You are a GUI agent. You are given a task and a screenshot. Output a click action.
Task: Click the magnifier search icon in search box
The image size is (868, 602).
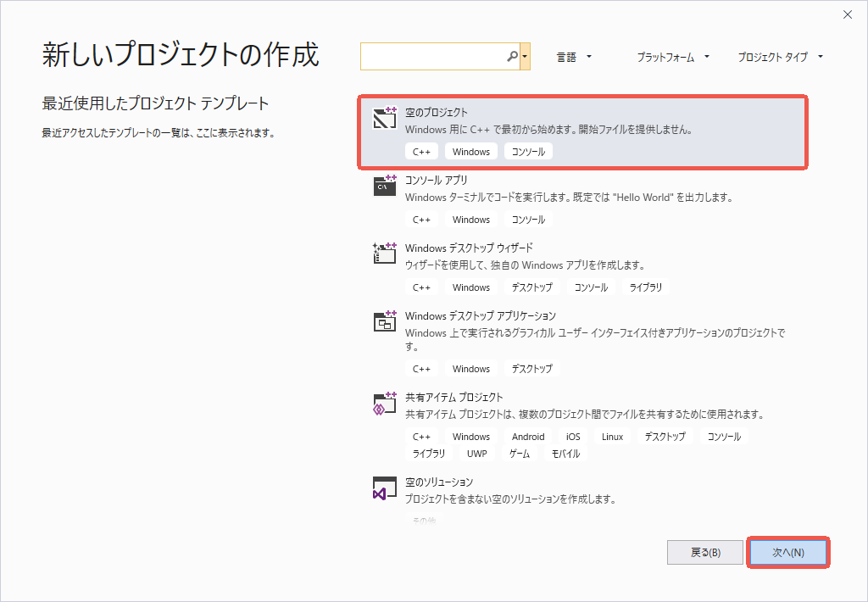pyautogui.click(x=512, y=57)
